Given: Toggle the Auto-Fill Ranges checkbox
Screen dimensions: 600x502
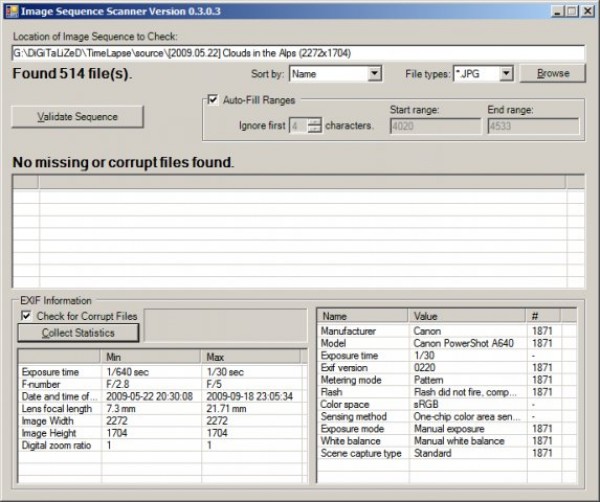Looking at the screenshot, I should [x=212, y=100].
